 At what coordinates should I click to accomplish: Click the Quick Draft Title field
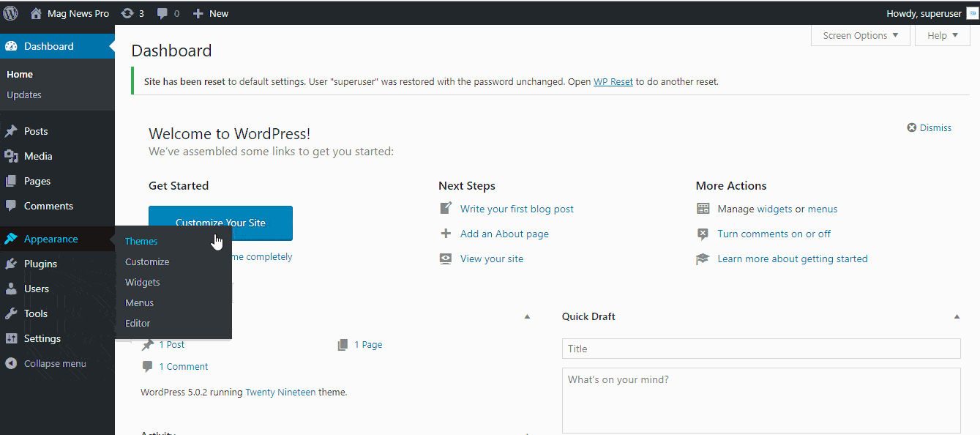[761, 349]
